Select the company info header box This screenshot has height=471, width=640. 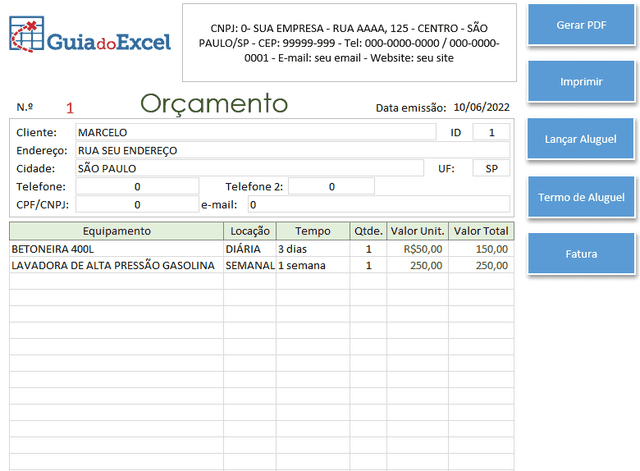pyautogui.click(x=349, y=43)
